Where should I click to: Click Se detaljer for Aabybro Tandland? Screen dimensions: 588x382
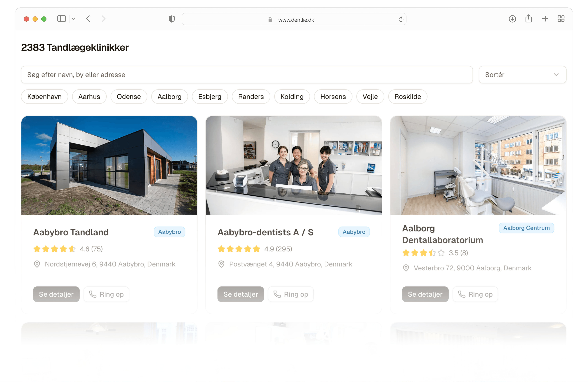point(56,294)
